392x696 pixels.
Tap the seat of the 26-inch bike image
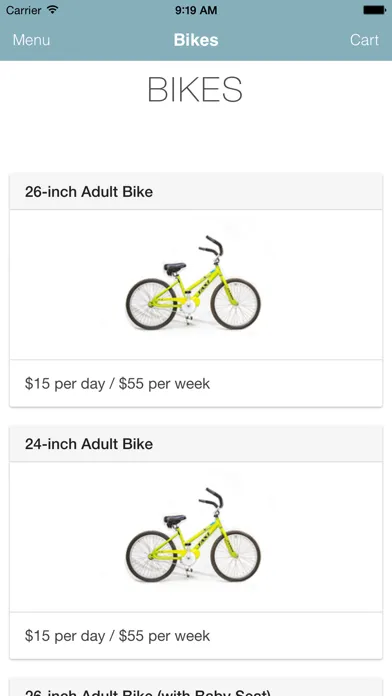pyautogui.click(x=175, y=268)
